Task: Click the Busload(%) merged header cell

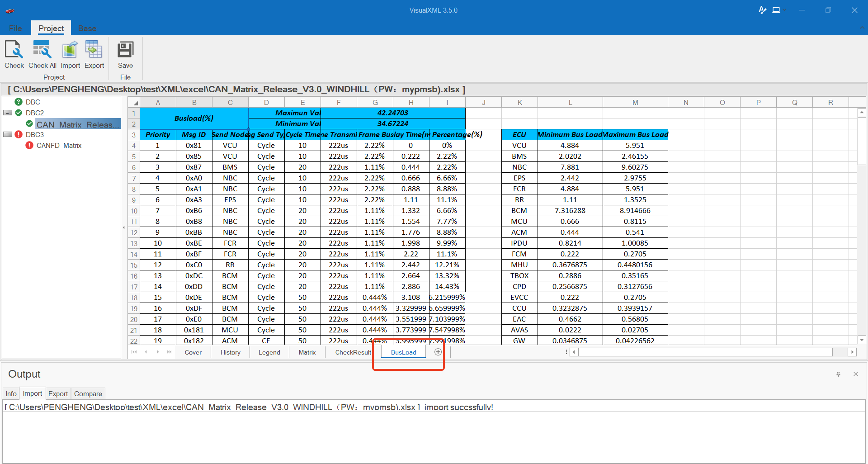Action: [x=194, y=118]
